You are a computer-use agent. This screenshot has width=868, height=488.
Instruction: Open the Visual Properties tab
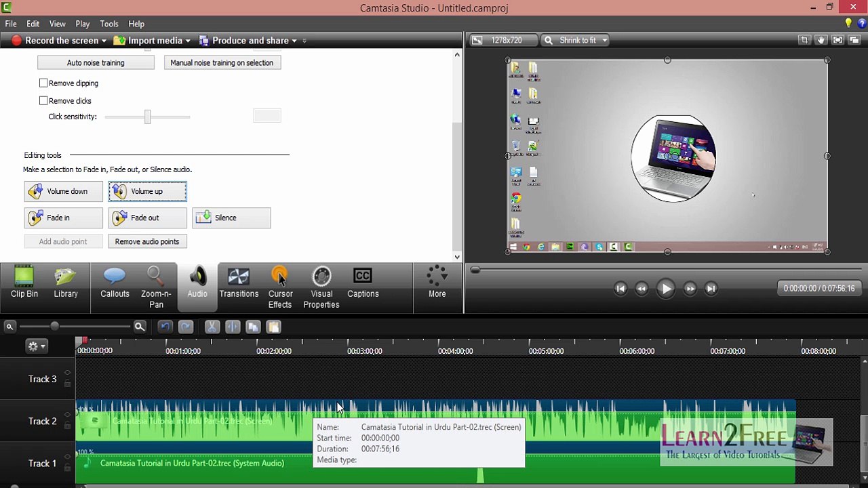321,287
